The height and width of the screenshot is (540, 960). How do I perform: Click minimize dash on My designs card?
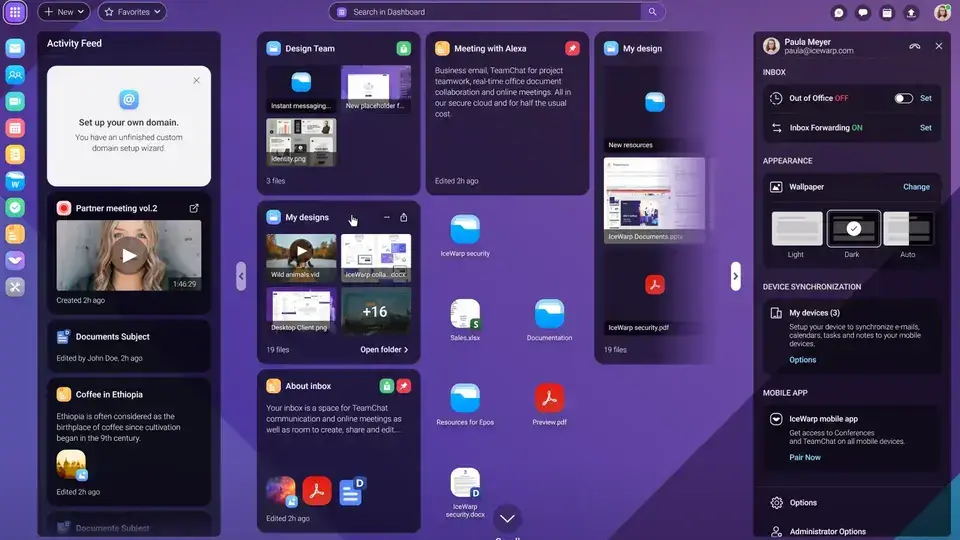pyautogui.click(x=386, y=217)
